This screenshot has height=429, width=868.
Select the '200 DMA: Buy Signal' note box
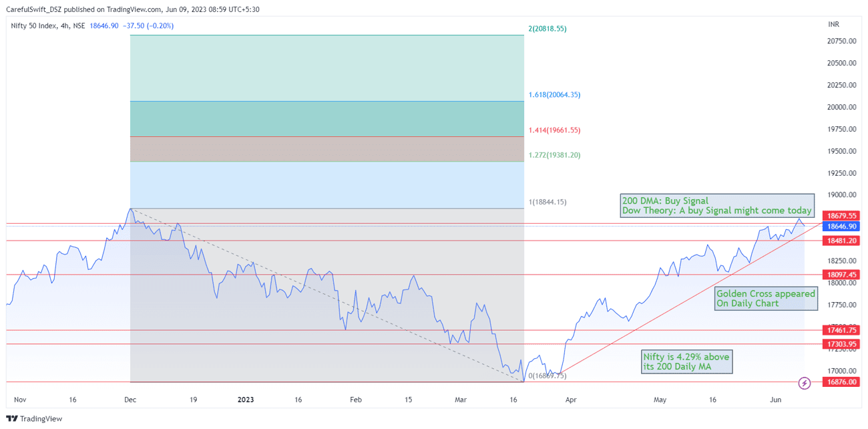[717, 206]
